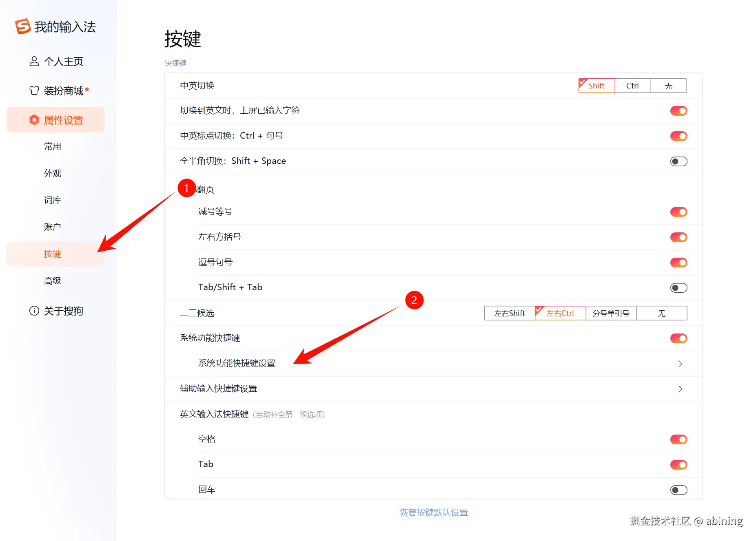Toggle 逗号句号 page-turn switch
756x541 pixels.
(x=678, y=263)
